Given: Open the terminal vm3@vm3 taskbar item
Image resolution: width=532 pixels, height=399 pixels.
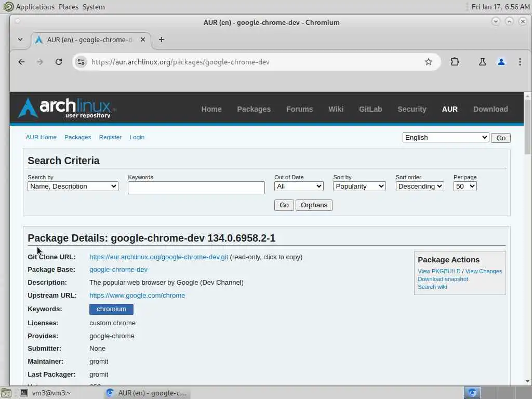Looking at the screenshot, I should point(45,393).
